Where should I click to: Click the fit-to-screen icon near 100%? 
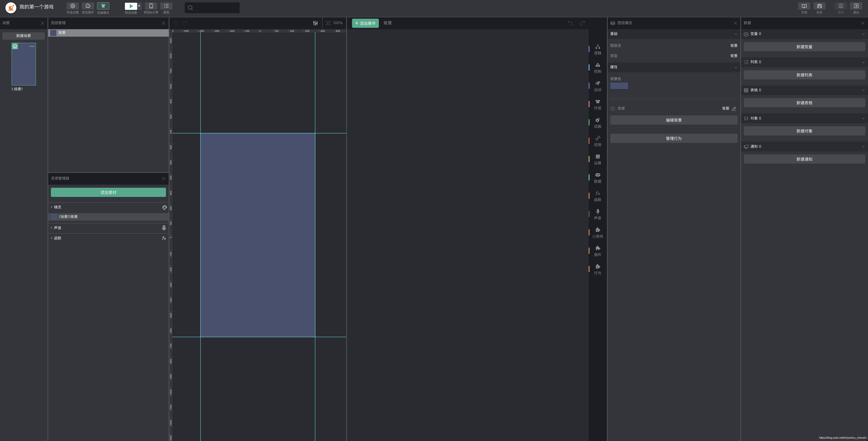[x=328, y=23]
